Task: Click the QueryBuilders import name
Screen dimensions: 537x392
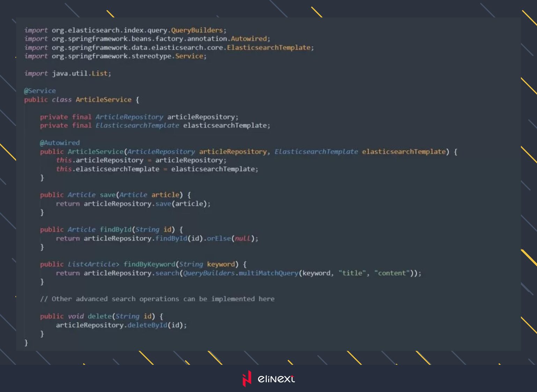Action: [x=197, y=30]
